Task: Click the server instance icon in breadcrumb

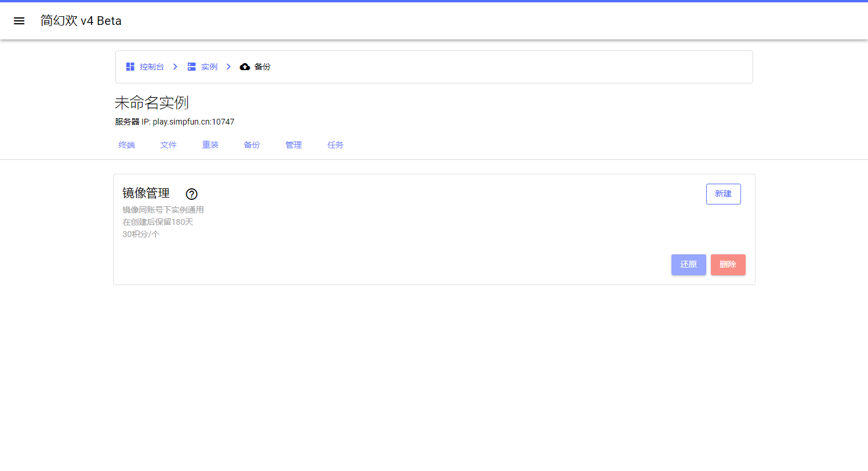Action: [x=191, y=67]
